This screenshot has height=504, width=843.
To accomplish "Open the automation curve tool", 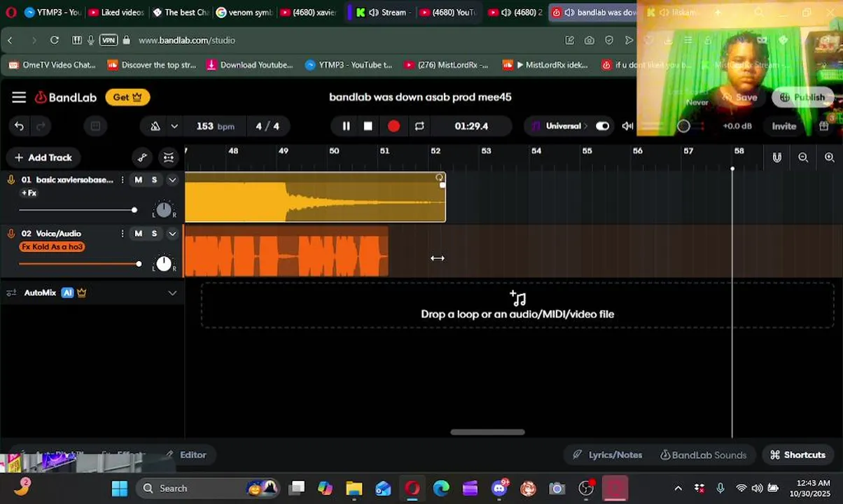I will [143, 157].
